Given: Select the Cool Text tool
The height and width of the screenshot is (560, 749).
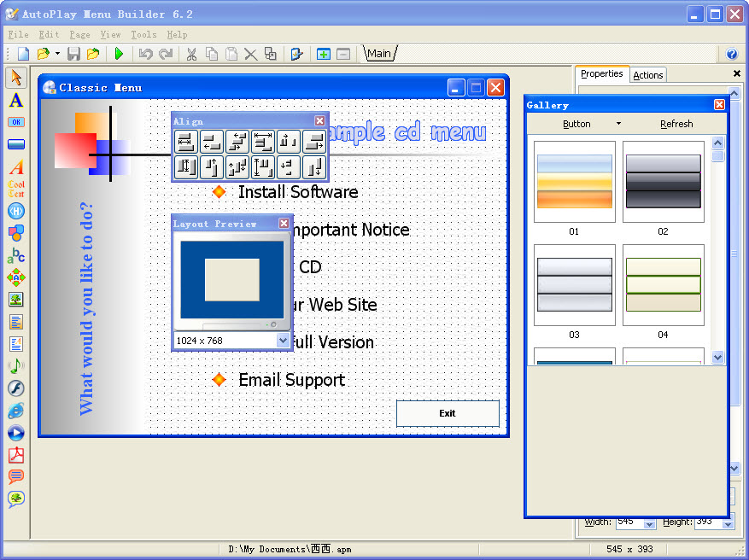Looking at the screenshot, I should tap(15, 189).
